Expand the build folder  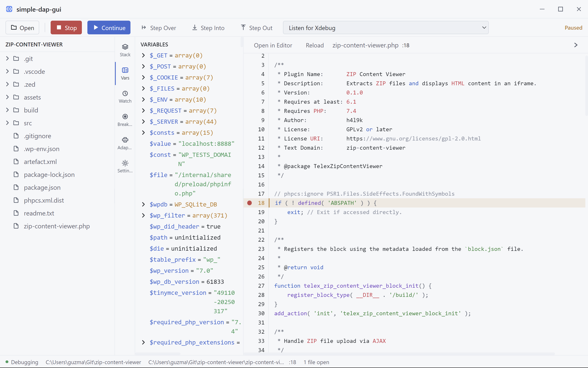pyautogui.click(x=7, y=110)
